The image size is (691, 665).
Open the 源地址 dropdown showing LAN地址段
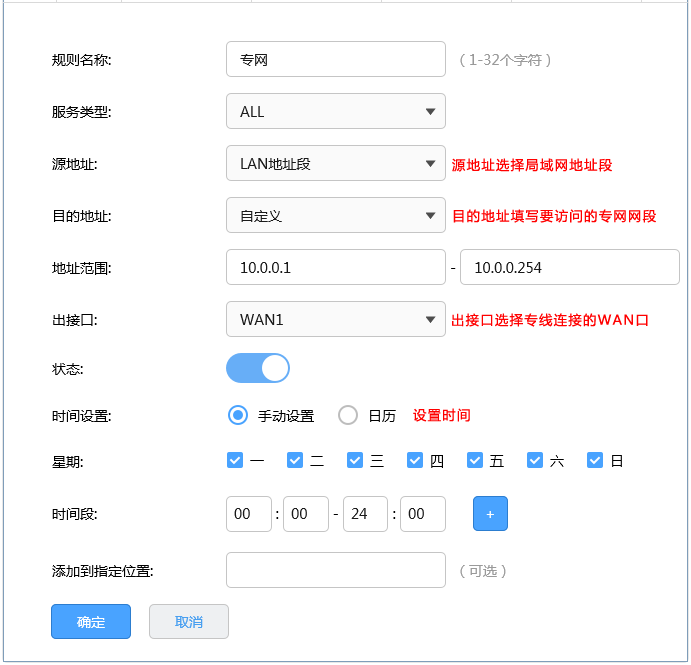click(335, 163)
